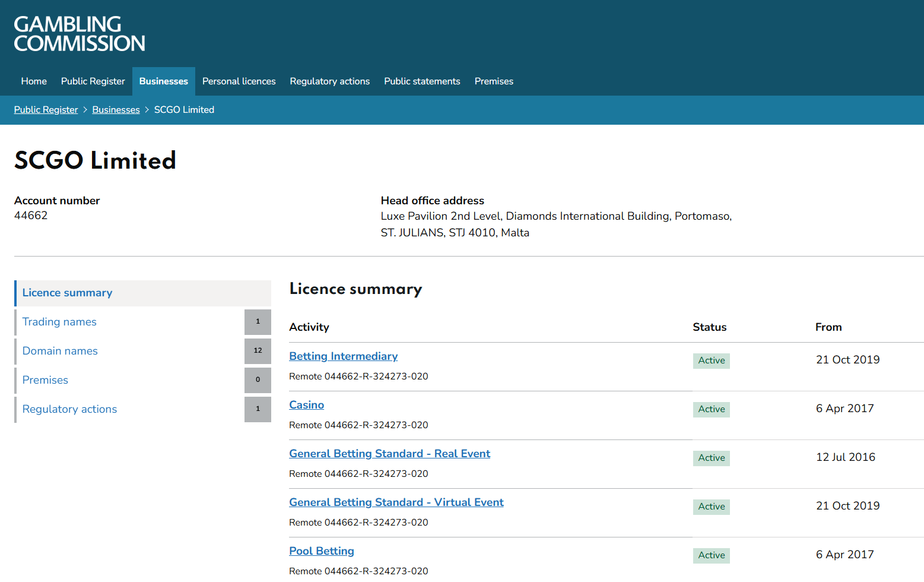Click the Luxe Pavilion address line

(556, 216)
